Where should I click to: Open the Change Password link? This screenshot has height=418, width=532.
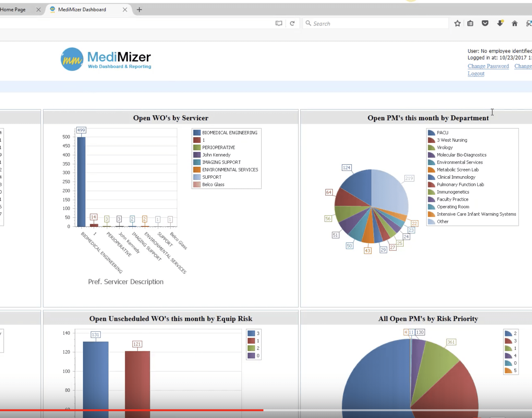point(488,66)
